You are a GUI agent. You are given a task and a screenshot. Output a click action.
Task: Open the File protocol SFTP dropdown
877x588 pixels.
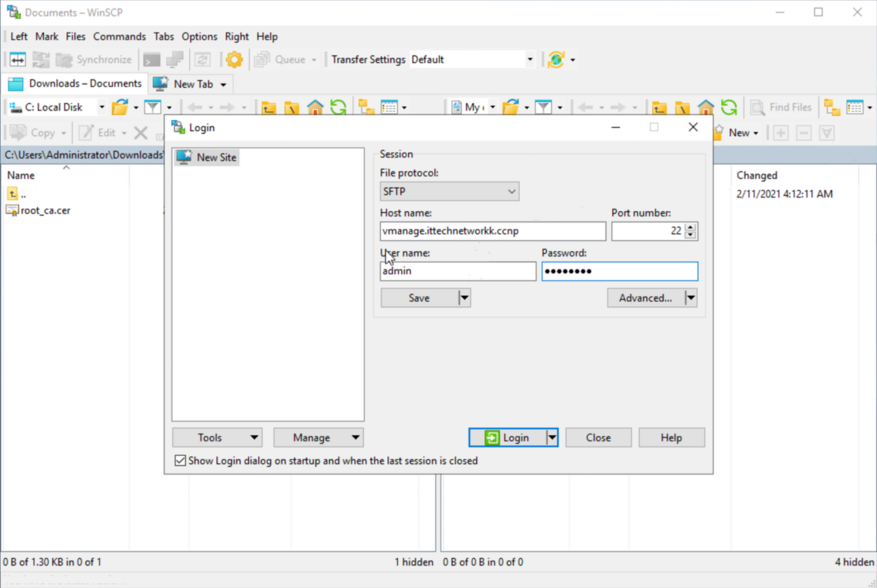[449, 191]
